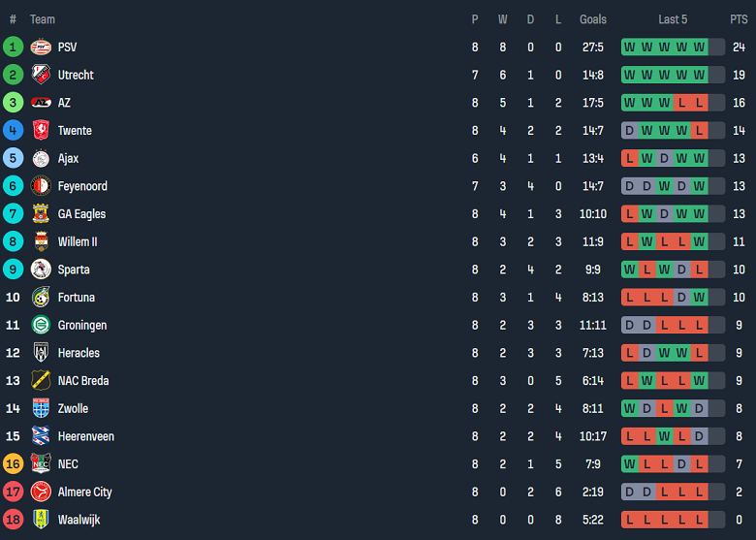Click the Twente club crest icon
This screenshot has width=756, height=540.
41,131
